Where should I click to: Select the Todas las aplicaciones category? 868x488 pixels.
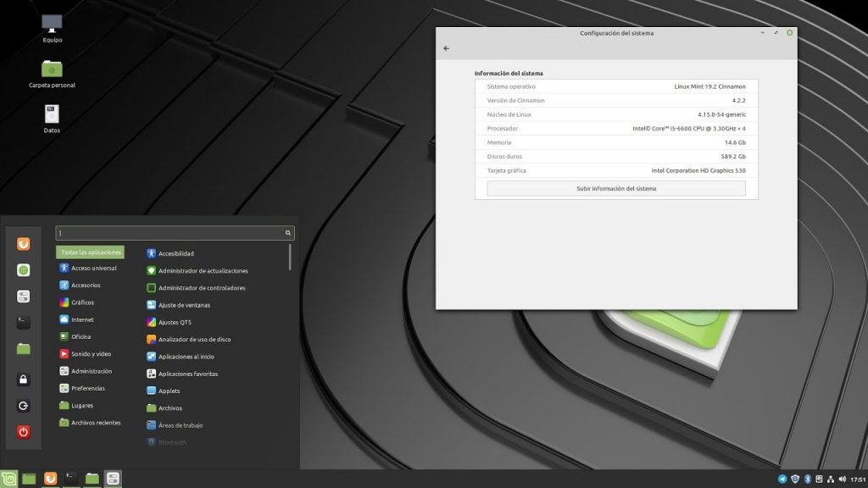[x=90, y=252]
